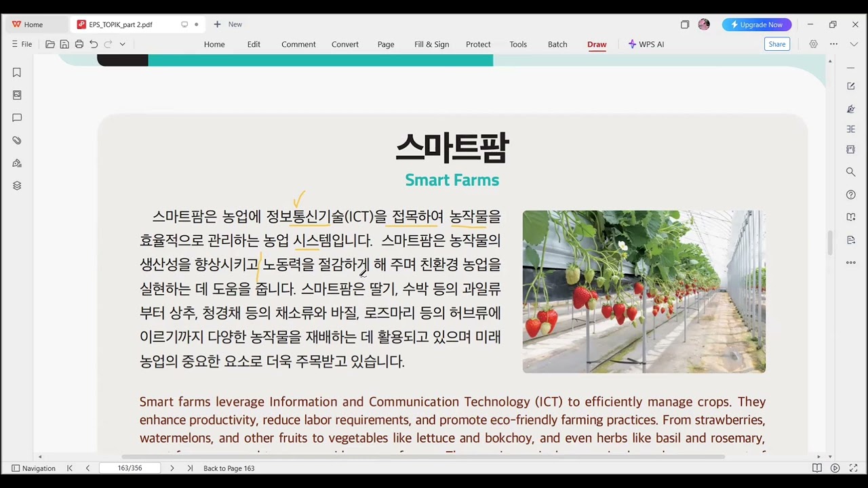Open the Protect ribbon tab
This screenshot has width=868, height=488.
478,44
